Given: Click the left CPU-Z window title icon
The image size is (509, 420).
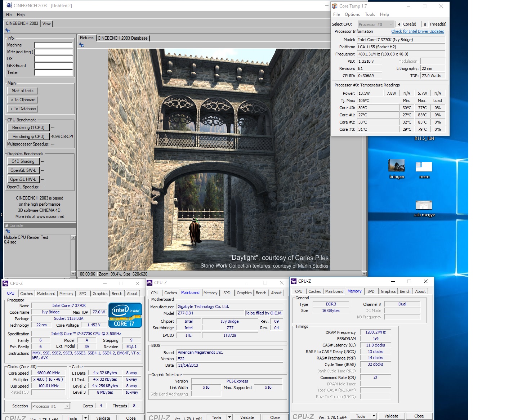Looking at the screenshot, I should coord(5,283).
